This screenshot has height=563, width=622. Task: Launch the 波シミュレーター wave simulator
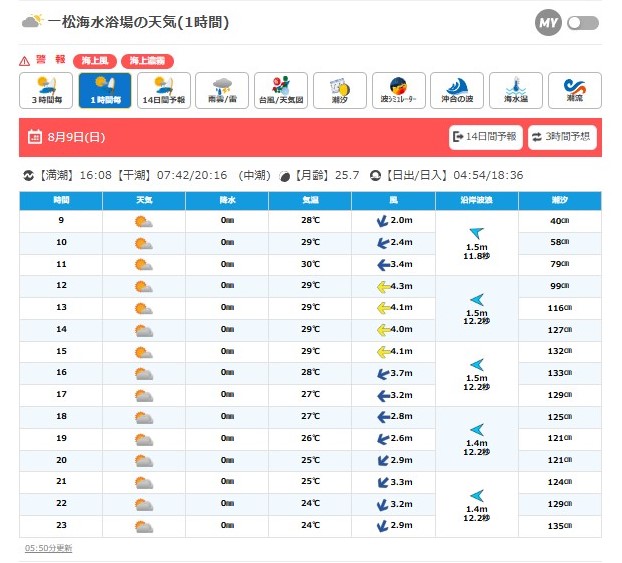pyautogui.click(x=399, y=90)
